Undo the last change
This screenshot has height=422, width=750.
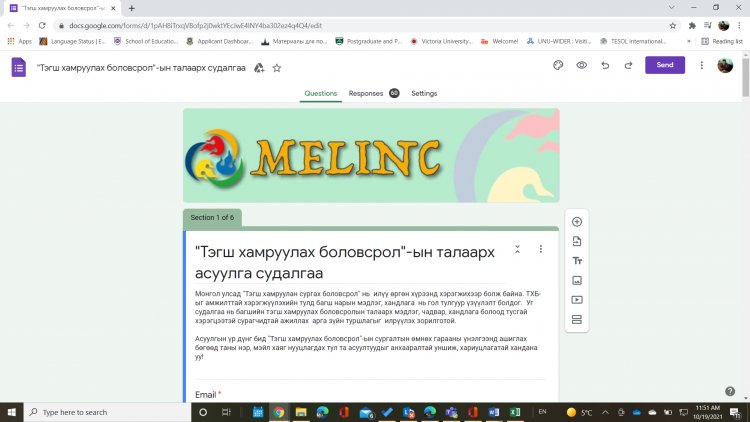click(605, 65)
